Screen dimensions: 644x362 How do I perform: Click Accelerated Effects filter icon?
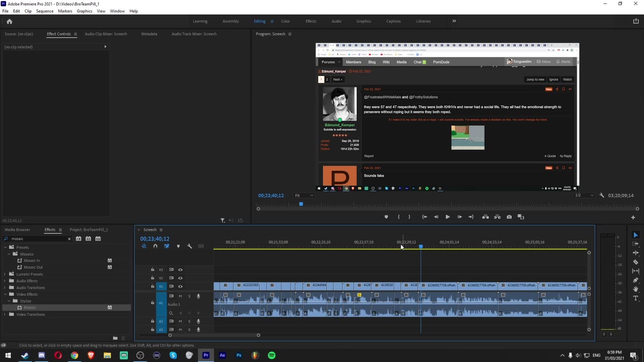point(78,238)
